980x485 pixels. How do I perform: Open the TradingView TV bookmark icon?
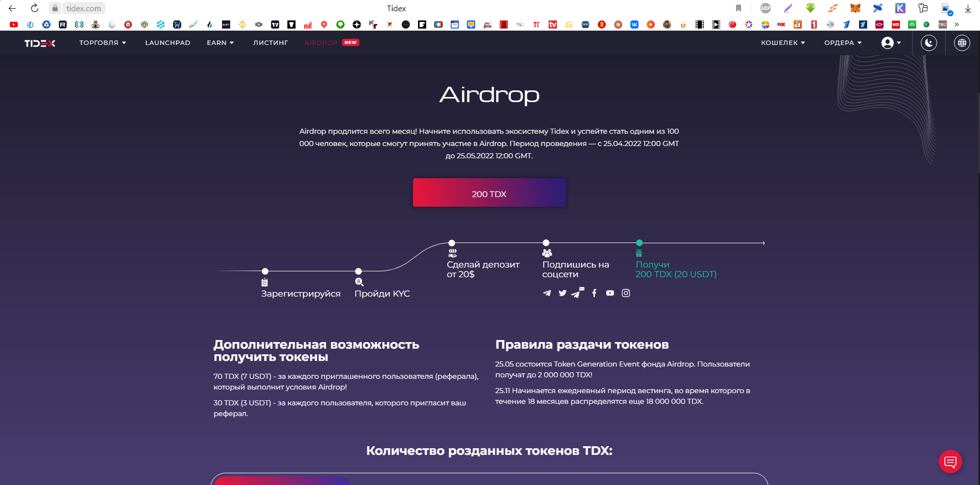tap(275, 25)
